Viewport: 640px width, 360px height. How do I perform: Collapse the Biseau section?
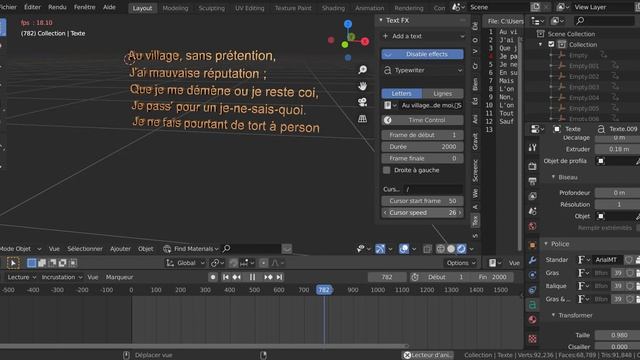[553, 177]
